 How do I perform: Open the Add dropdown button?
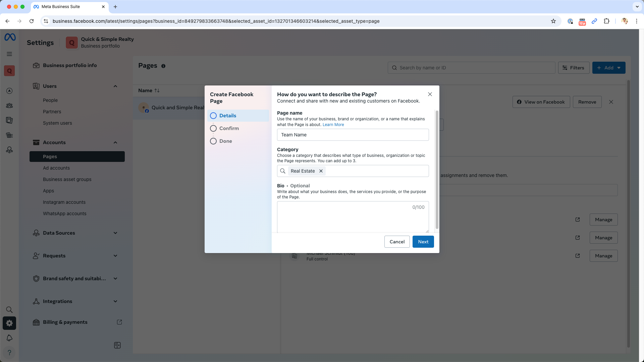coord(609,68)
